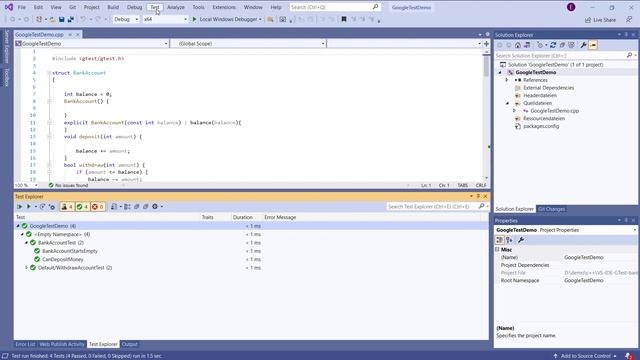Click Add to Source Control in status bar
The height and width of the screenshot is (360, 640).
pos(585,356)
